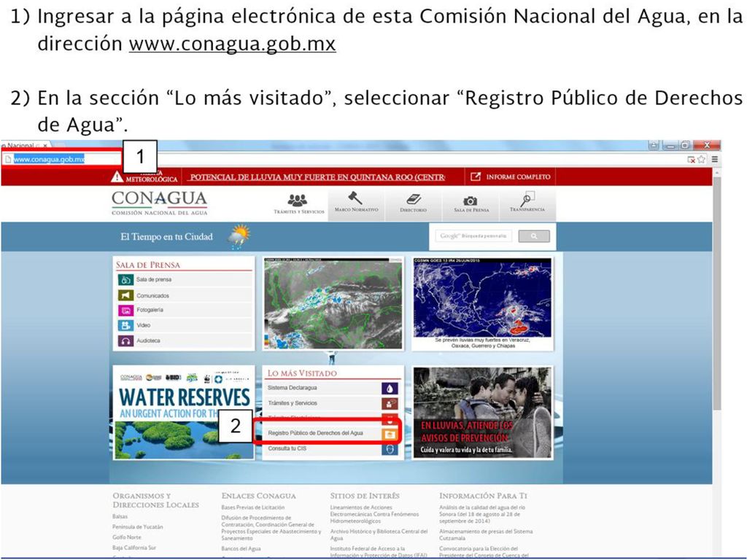The width and height of the screenshot is (747, 560).
Task: Open Consulta tu CIS link
Action: 287,448
